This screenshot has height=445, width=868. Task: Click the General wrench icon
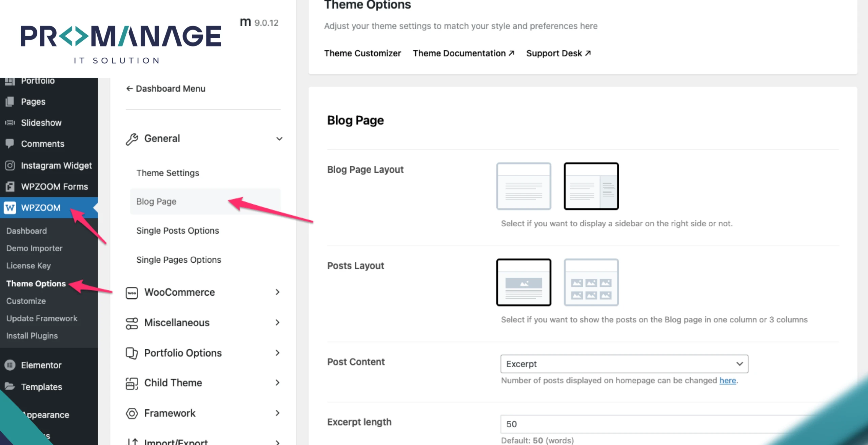coord(132,139)
